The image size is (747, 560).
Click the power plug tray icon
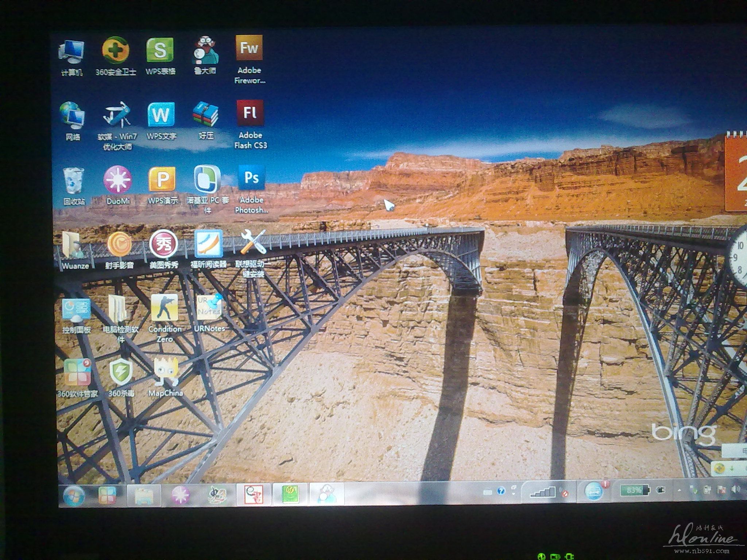tap(661, 490)
